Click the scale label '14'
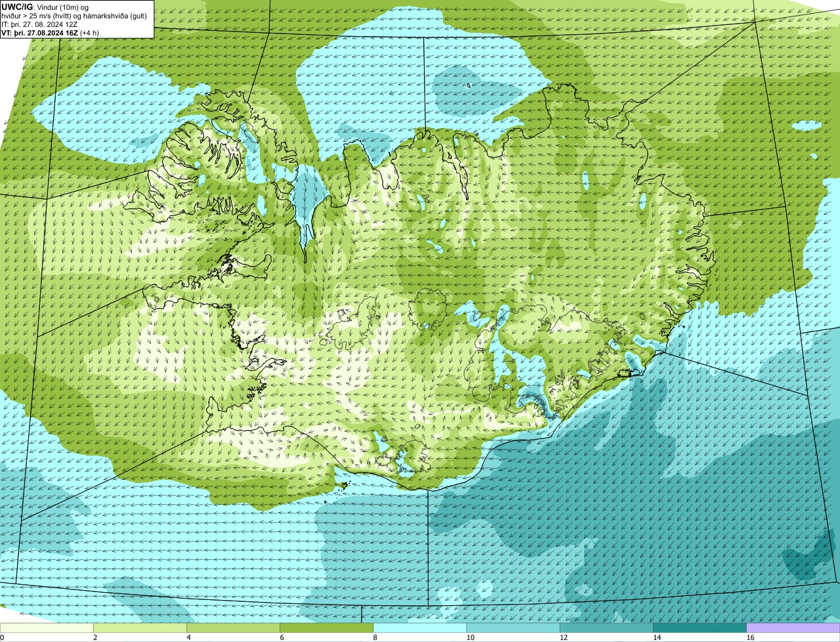Screen dimensions: 840x642 point(657,637)
